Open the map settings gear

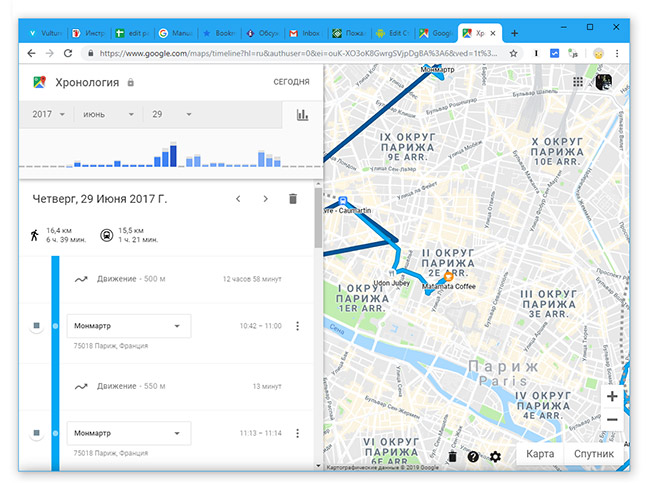tap(495, 457)
